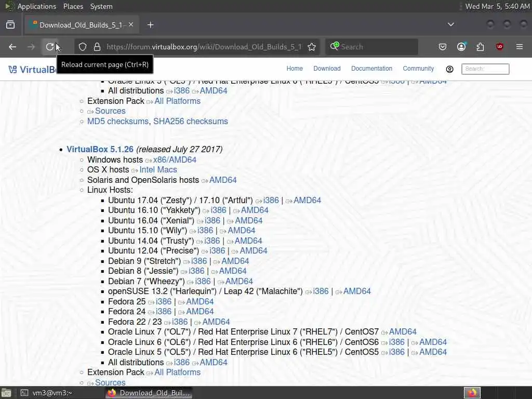
Task: Download Oracle Linux 5 OL5 AMD64 package
Action: point(433,352)
